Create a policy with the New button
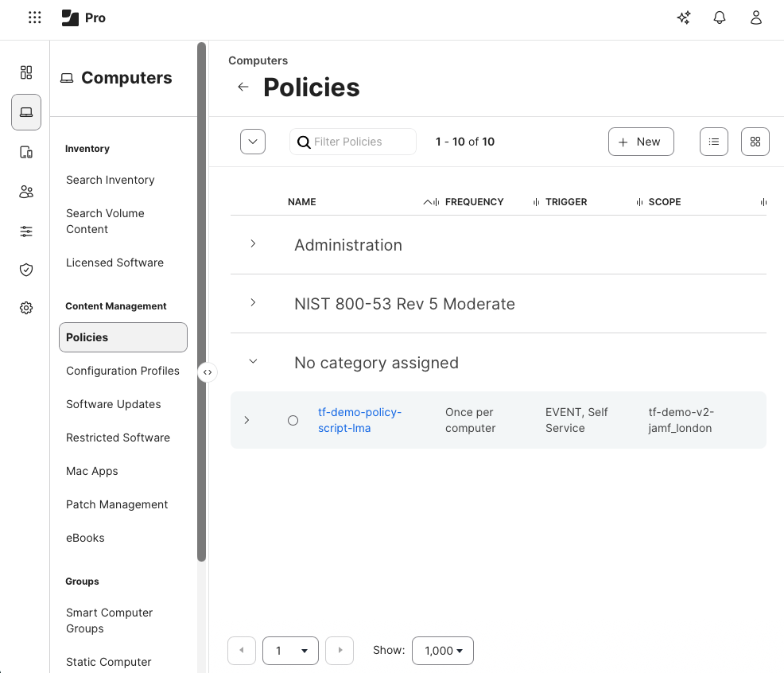Image resolution: width=784 pixels, height=673 pixels. [641, 141]
